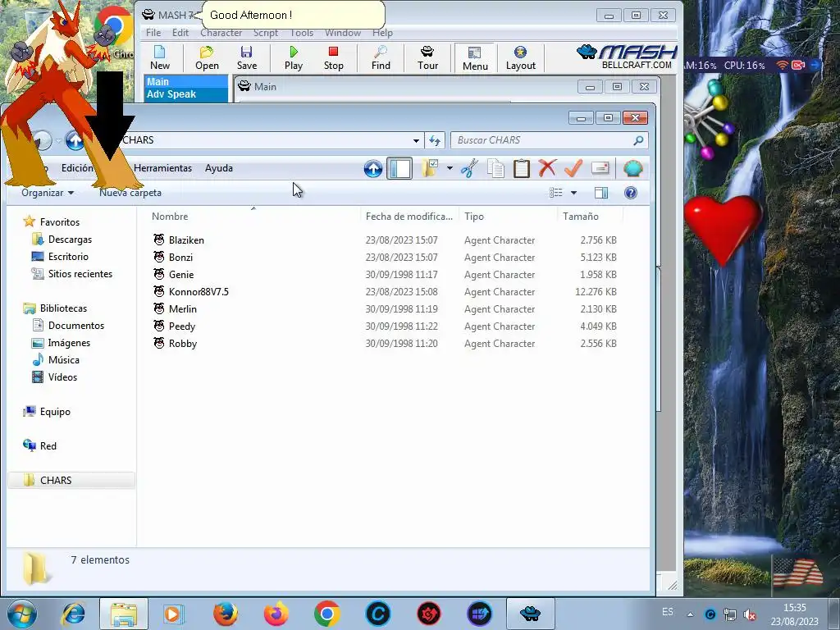Click the MASH hat icon on taskbar
The image size is (840, 630).
pyautogui.click(x=531, y=614)
